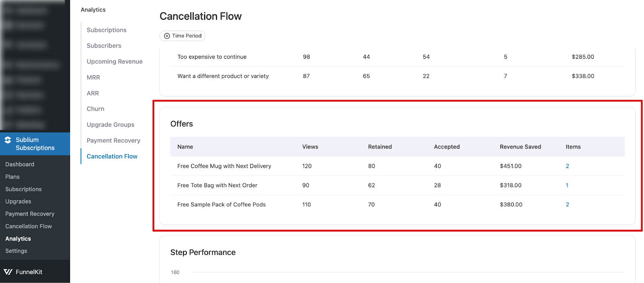Viewport: 644px width, 283px height.
Task: Open Settings in the sidebar
Action: pyautogui.click(x=16, y=251)
